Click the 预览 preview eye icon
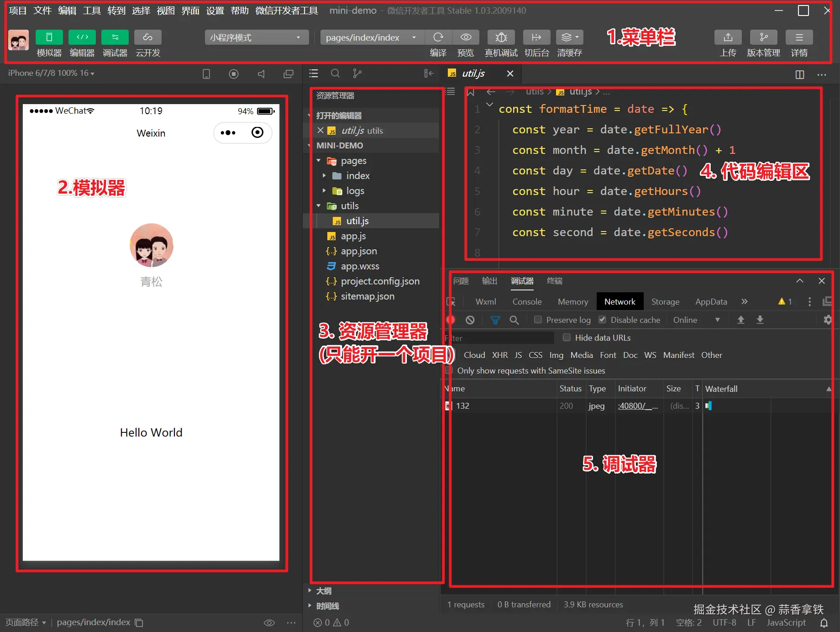Image resolution: width=840 pixels, height=632 pixels. pos(466,37)
